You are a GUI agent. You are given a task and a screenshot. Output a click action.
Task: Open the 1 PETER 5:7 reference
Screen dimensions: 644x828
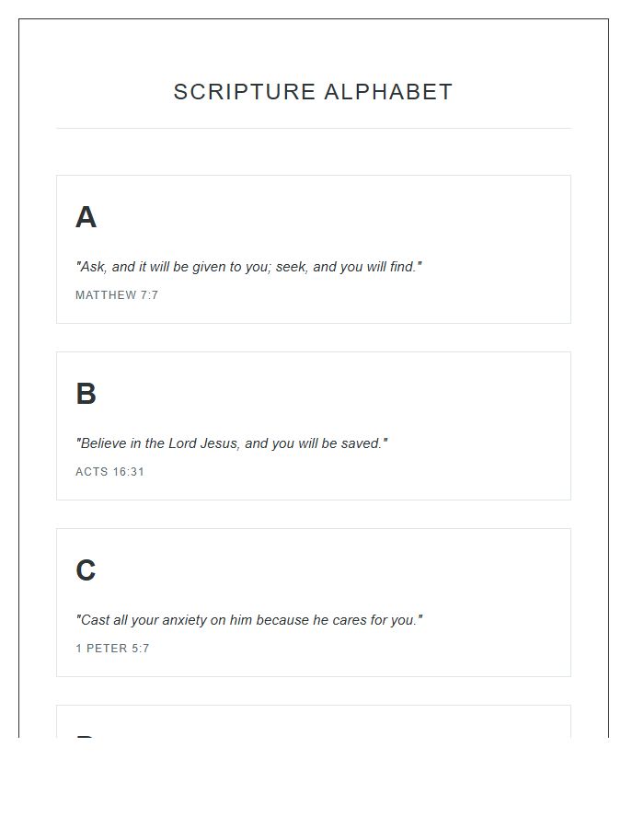[112, 649]
